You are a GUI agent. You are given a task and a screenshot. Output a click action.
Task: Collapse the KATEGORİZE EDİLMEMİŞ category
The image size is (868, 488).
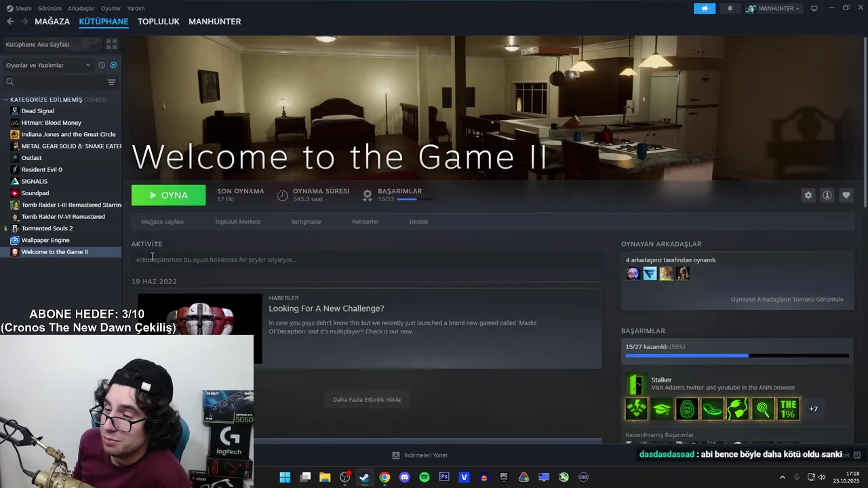[6, 100]
